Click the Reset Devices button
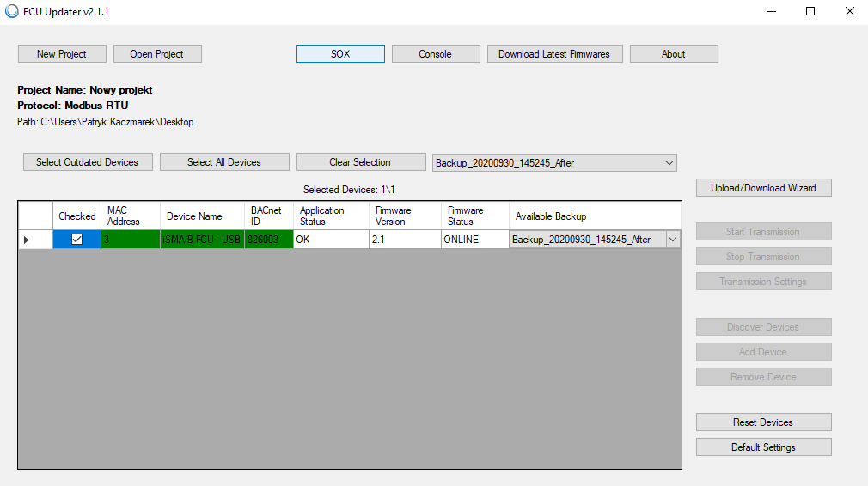 pyautogui.click(x=763, y=422)
